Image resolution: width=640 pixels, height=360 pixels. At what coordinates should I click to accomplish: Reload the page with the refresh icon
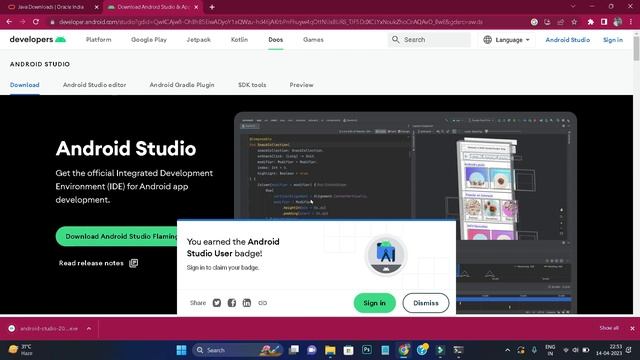[36, 22]
